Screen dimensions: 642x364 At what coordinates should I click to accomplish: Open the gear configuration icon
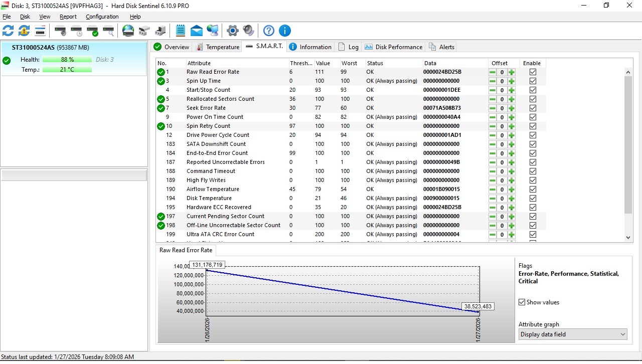pos(232,31)
